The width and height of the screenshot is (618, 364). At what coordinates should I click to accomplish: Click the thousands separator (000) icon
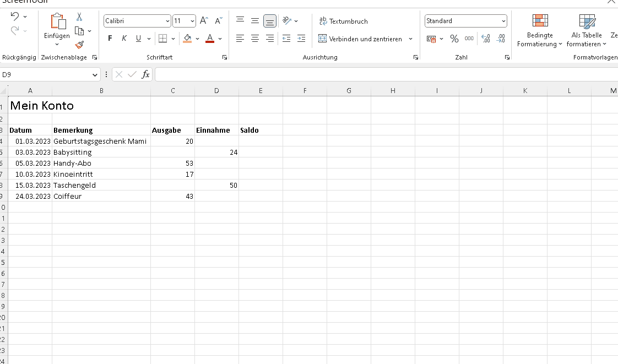469,39
